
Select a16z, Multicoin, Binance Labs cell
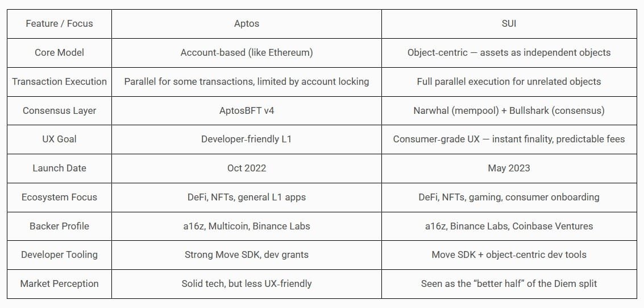pyautogui.click(x=247, y=226)
